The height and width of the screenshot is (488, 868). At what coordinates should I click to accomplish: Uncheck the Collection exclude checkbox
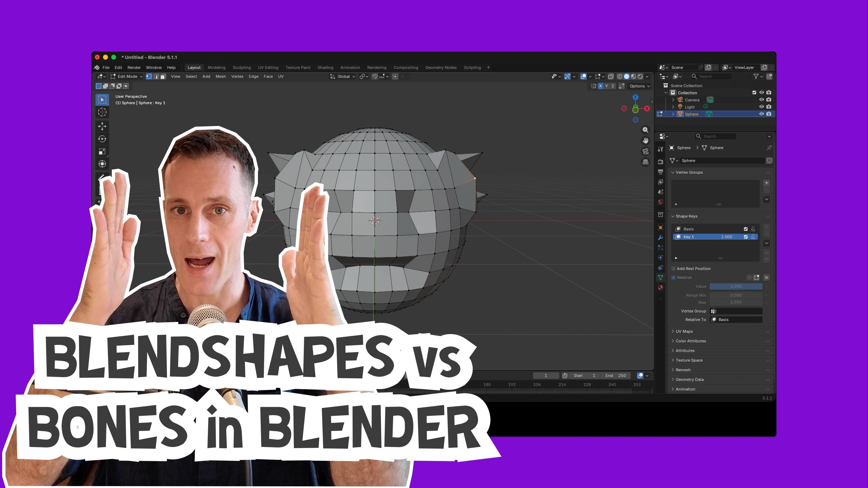(x=754, y=93)
